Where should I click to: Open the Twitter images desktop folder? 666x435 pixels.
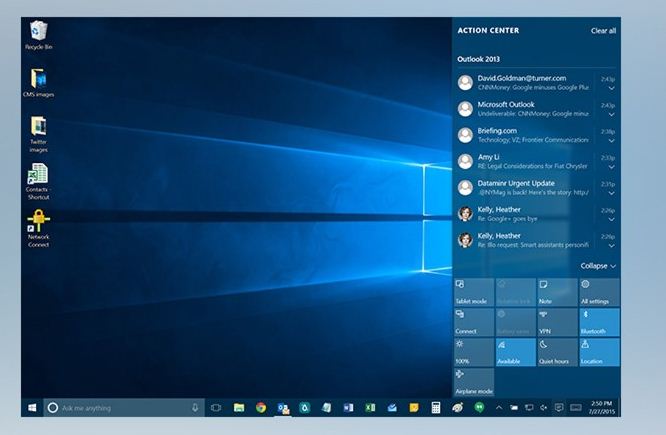[38, 134]
